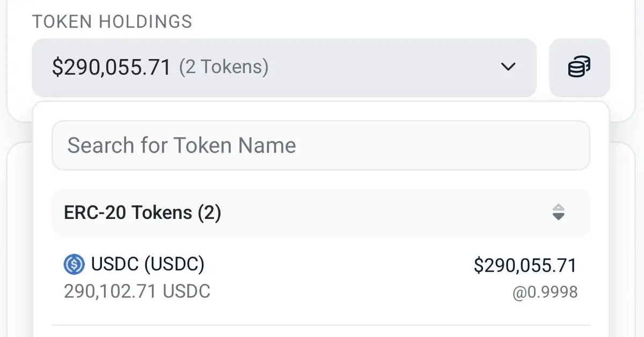Focus the Search for Token Name field

pos(321,145)
